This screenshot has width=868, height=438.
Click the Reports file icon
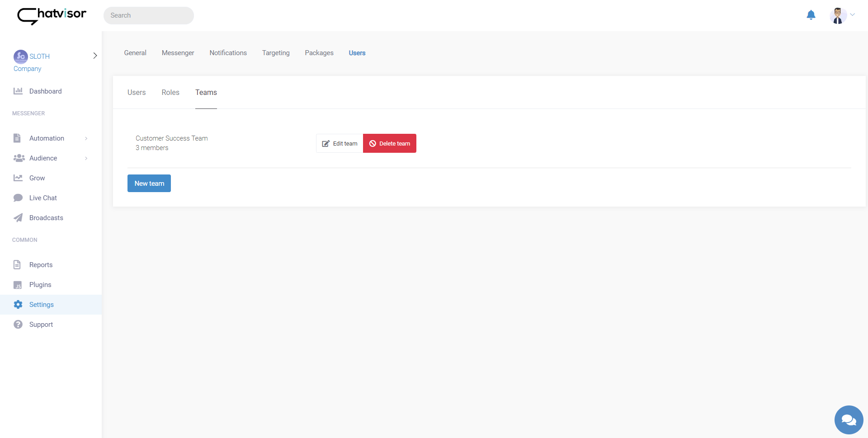pyautogui.click(x=17, y=265)
